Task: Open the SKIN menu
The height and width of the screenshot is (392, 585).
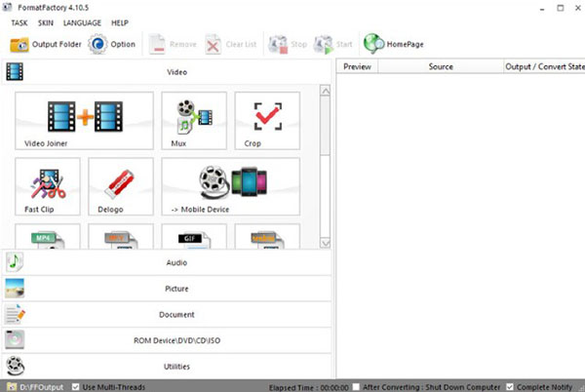Action: pyautogui.click(x=47, y=22)
